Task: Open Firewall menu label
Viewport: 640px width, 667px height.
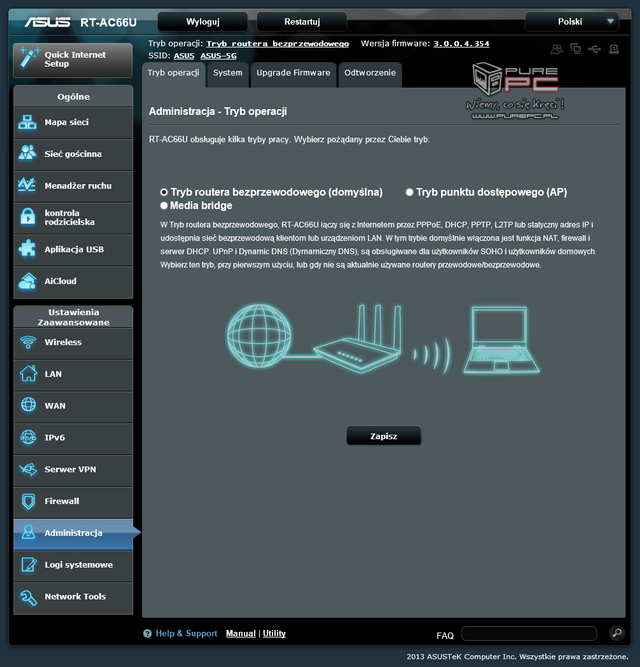Action: pos(62,501)
